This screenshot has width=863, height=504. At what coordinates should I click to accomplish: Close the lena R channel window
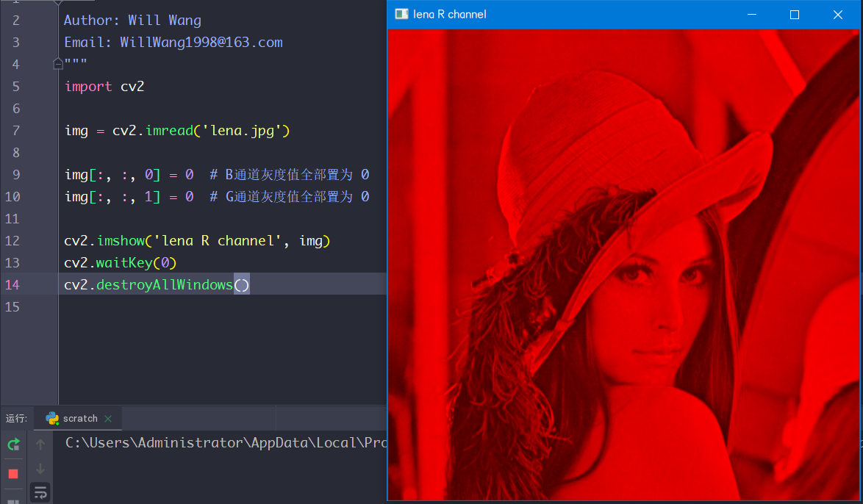pos(837,14)
